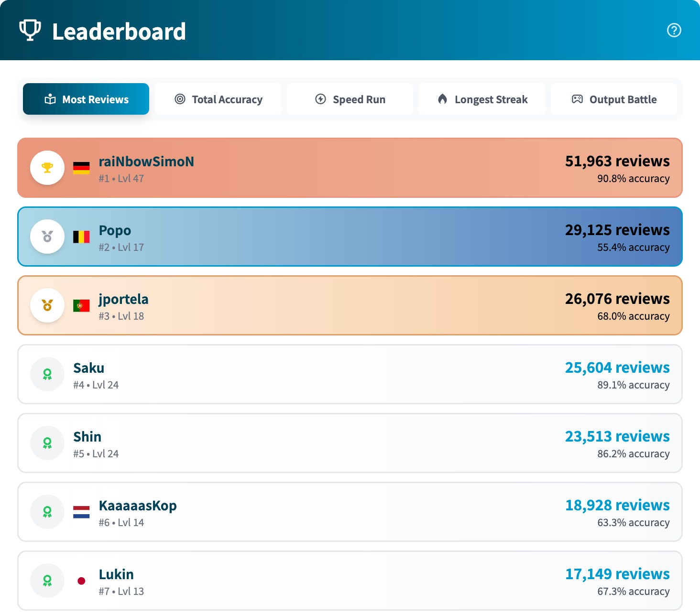The height and width of the screenshot is (615, 700).
Task: Click the '#6 • Lvl 14' rank text
Action: 121,523
